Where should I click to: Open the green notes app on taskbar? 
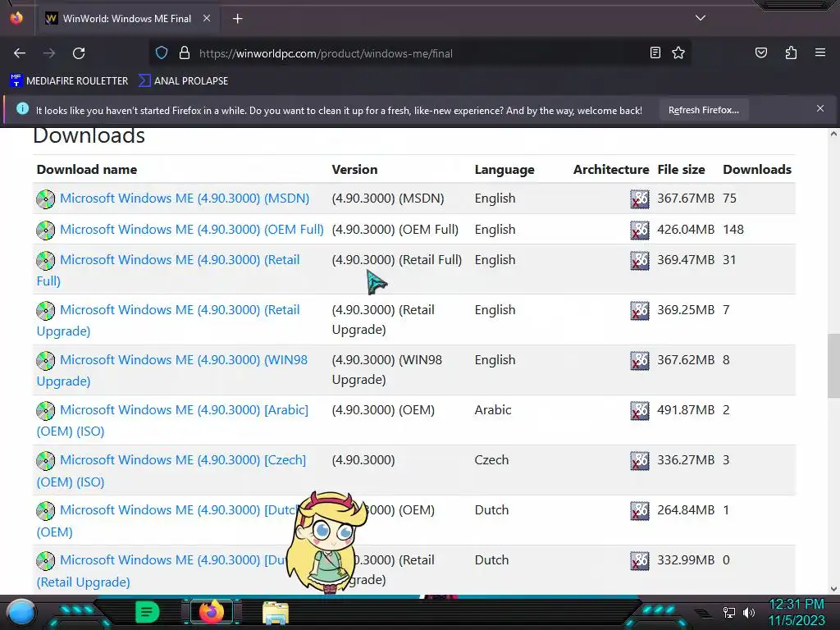(147, 612)
